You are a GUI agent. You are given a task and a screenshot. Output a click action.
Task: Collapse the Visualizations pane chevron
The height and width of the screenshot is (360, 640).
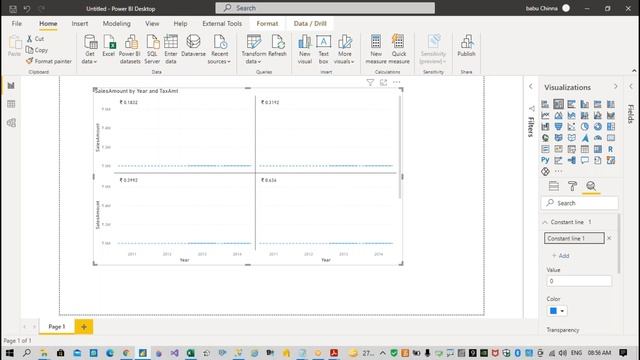coord(616,87)
